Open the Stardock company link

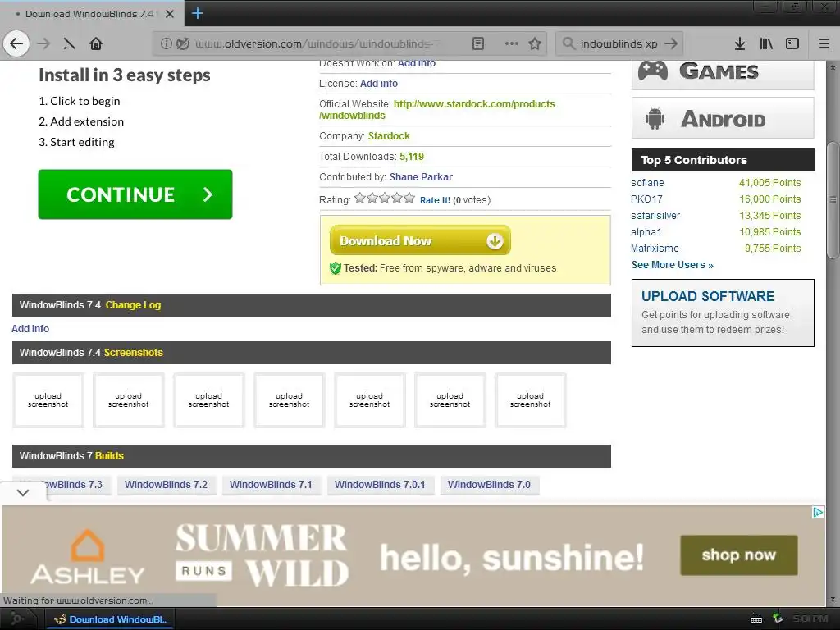pyautogui.click(x=389, y=135)
